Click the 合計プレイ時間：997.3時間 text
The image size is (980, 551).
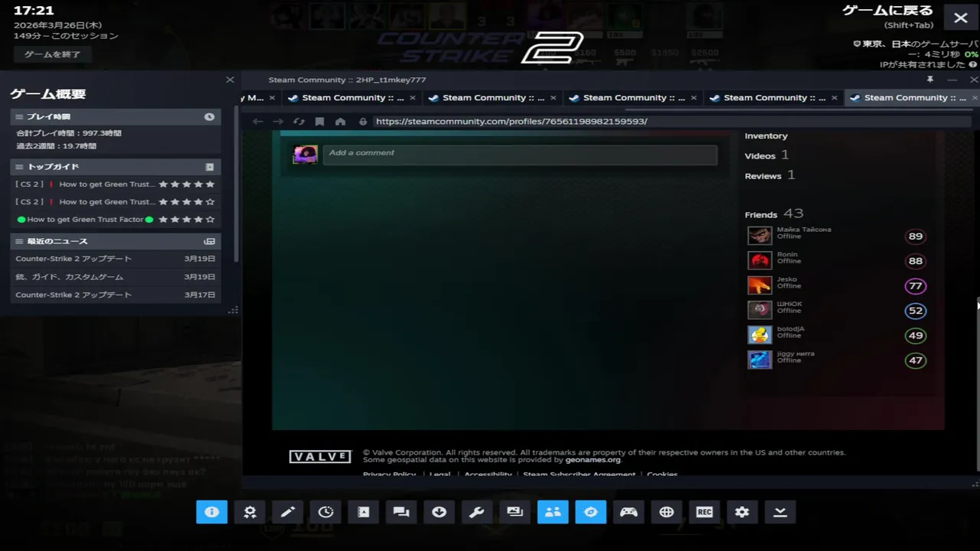point(69,133)
